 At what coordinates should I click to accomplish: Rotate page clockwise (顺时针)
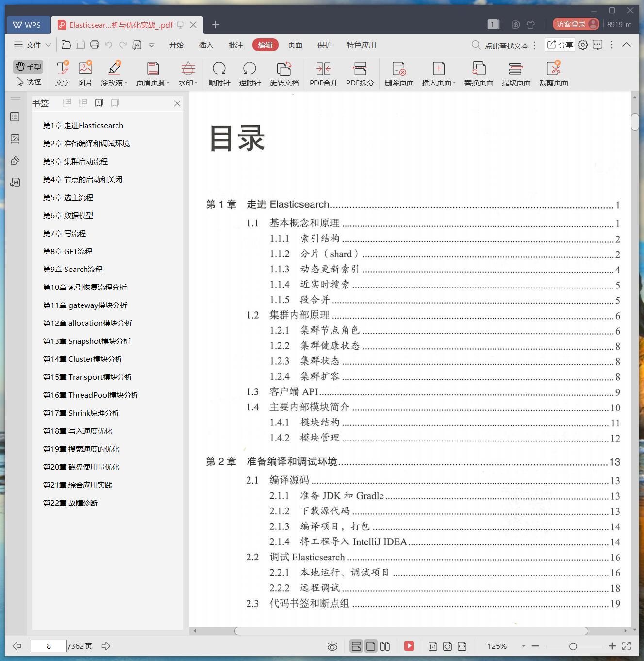point(219,73)
